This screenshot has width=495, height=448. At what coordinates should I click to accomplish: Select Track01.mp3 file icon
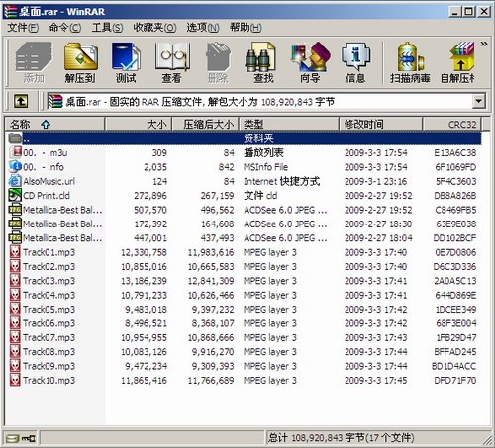[x=15, y=252]
